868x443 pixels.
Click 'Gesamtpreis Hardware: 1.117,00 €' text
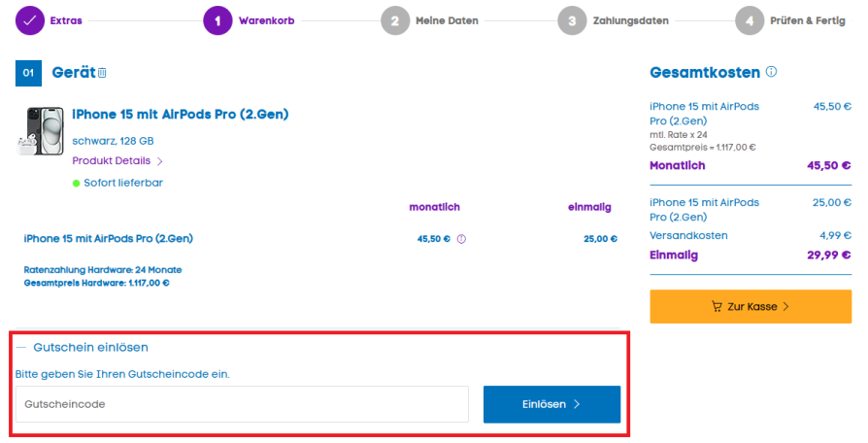coord(97,283)
